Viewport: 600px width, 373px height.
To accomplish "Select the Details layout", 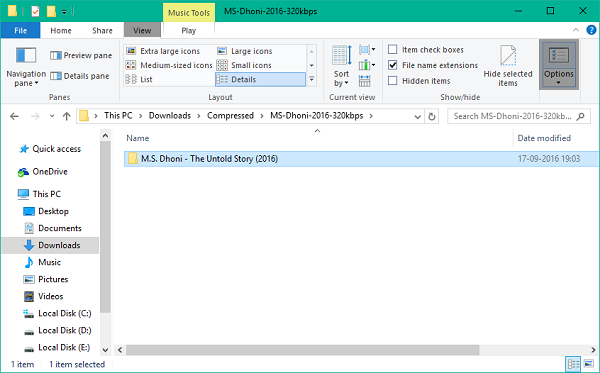I will click(260, 79).
